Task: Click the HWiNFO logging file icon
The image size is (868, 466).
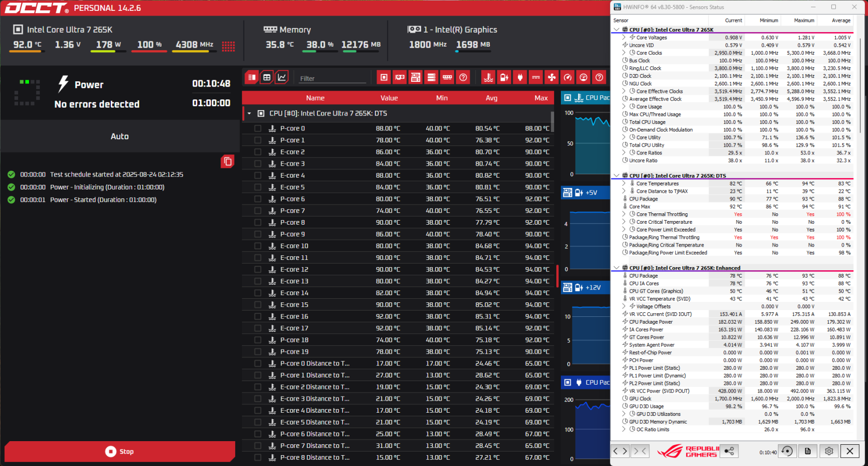Action: coord(807,451)
